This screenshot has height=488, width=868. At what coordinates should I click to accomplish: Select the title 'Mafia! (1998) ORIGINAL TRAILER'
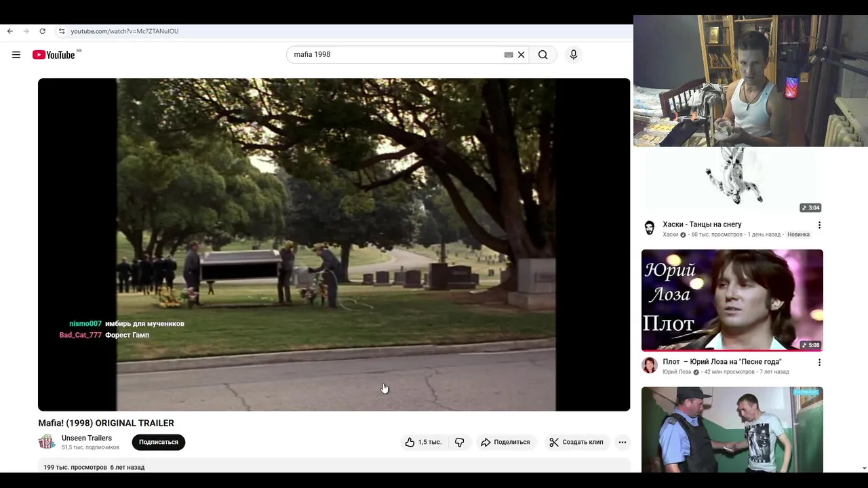[x=106, y=423]
